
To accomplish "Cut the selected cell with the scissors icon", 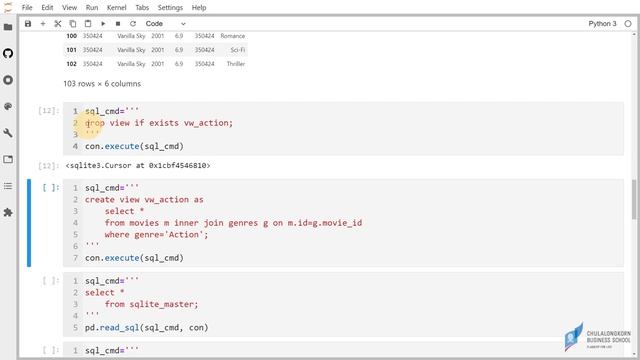I will coord(58,24).
